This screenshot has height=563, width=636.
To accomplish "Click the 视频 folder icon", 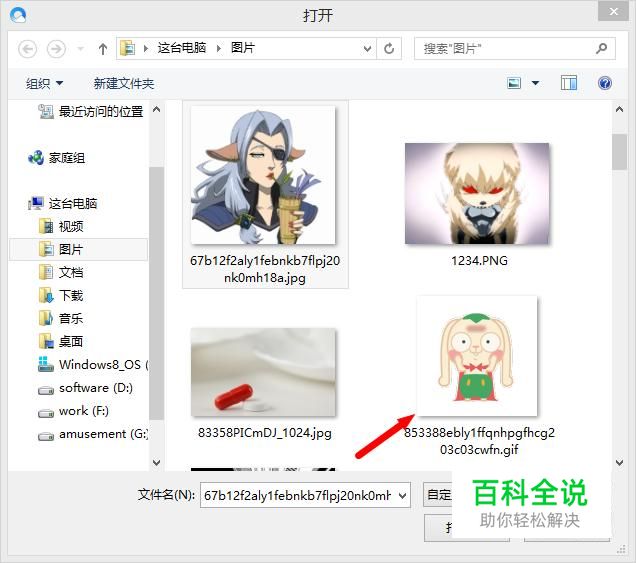I will point(46,226).
